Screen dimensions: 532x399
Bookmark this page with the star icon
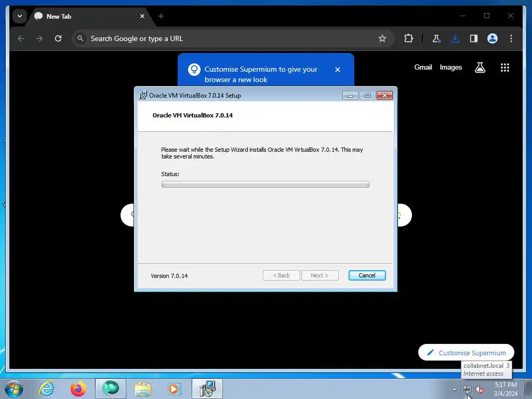click(382, 38)
